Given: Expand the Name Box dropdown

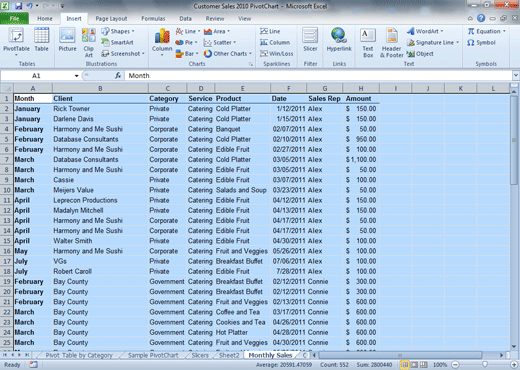Looking at the screenshot, I should [x=76, y=76].
